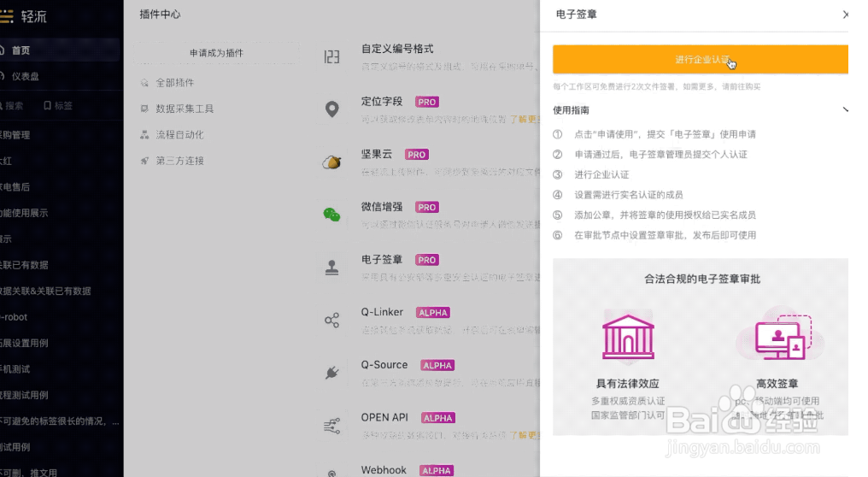Select 流程自动化 category
Image resolution: width=868 pixels, height=477 pixels.
point(179,134)
